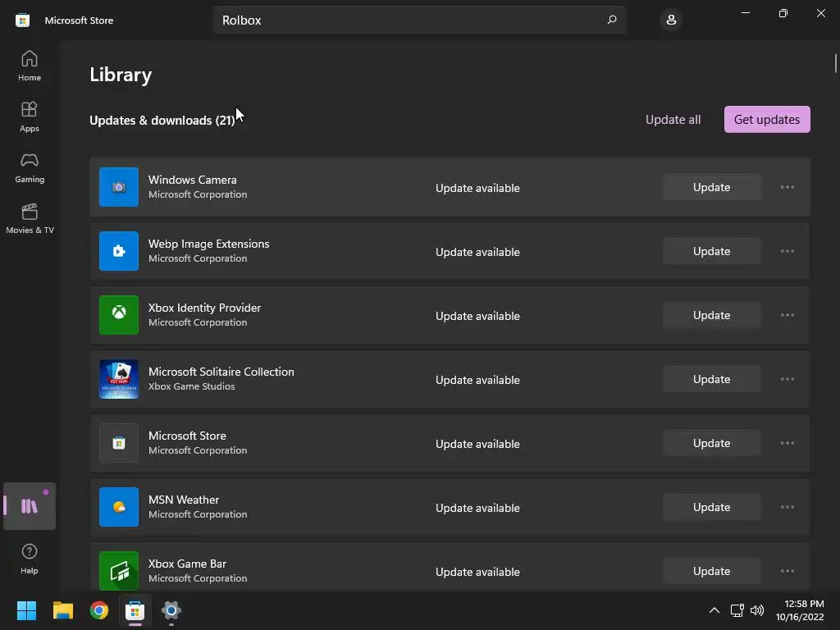Open the Windows Start menu
The height and width of the screenshot is (630, 840).
(26, 610)
